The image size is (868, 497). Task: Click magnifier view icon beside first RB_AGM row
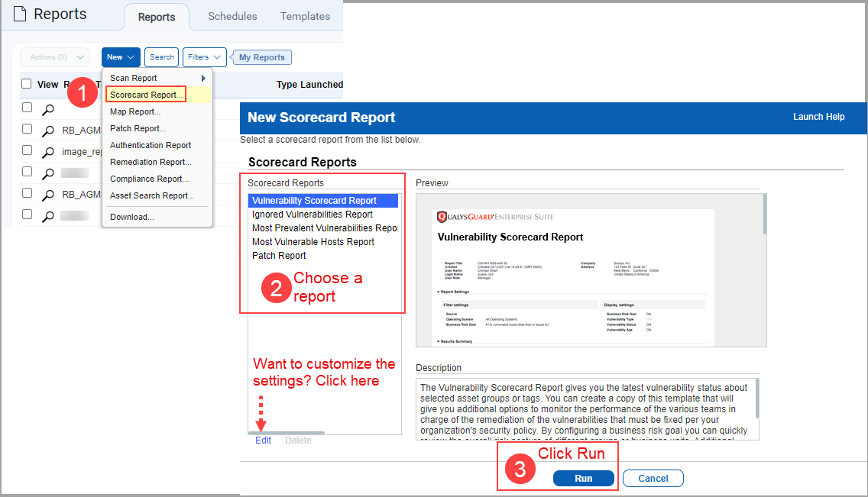(x=48, y=131)
